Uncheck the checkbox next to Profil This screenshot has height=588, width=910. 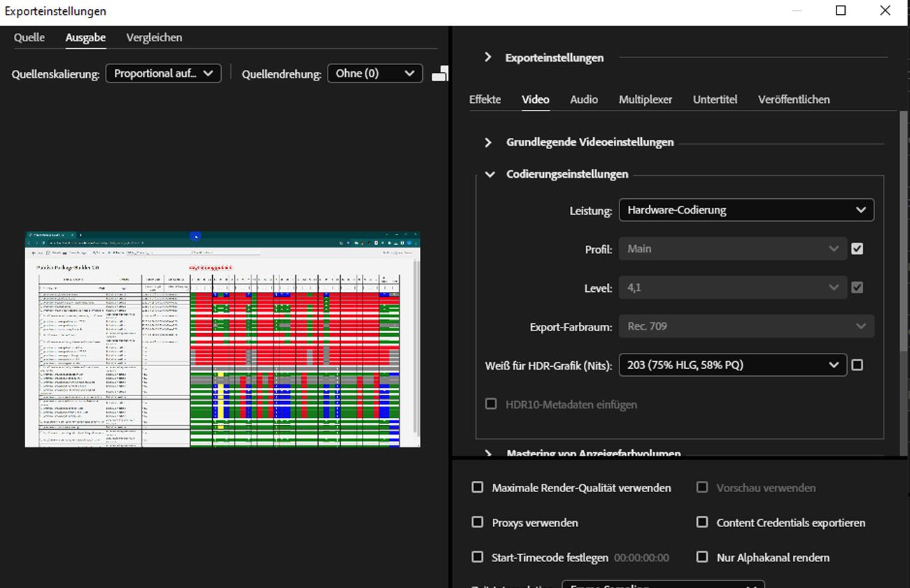[857, 248]
